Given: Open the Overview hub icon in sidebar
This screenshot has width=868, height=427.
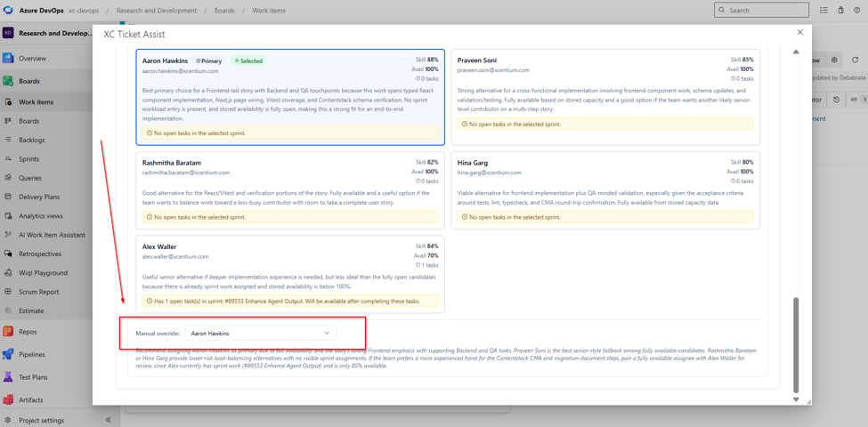Looking at the screenshot, I should [8, 58].
